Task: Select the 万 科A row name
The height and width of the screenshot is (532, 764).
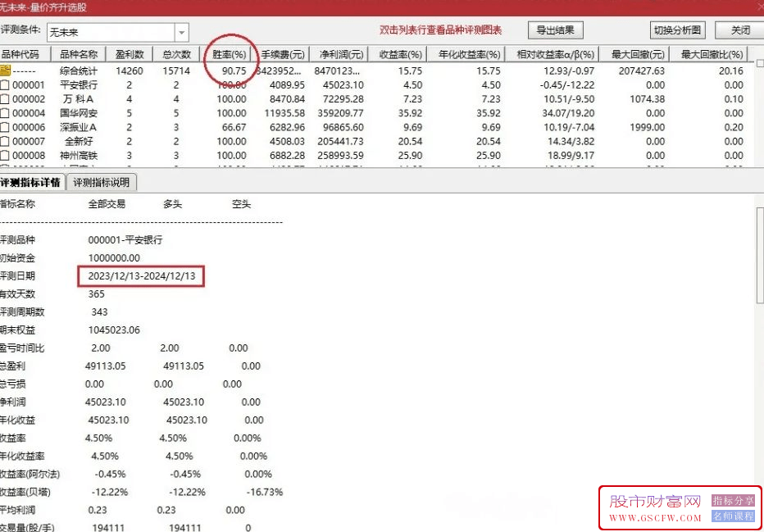Action: (79, 99)
